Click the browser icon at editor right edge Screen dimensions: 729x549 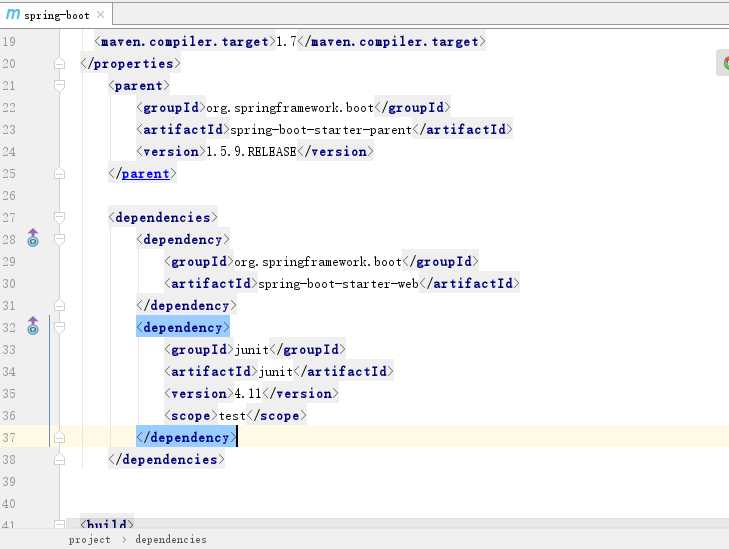point(723,62)
